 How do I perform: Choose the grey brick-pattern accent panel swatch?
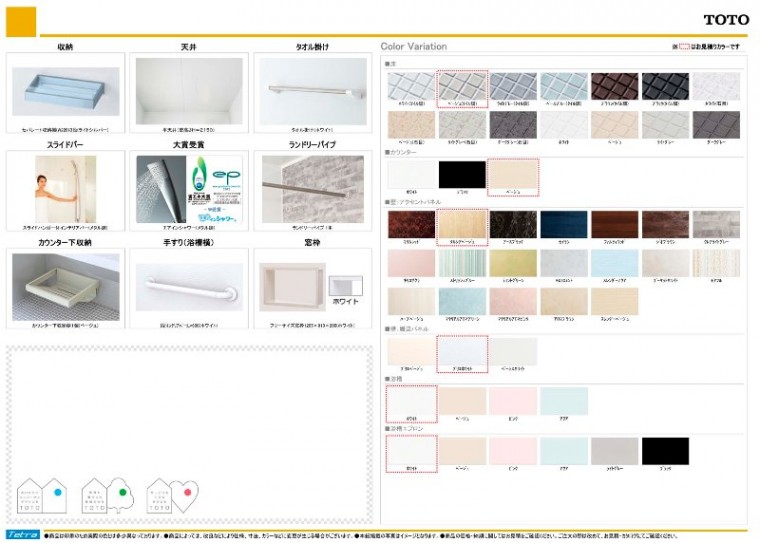(x=716, y=224)
